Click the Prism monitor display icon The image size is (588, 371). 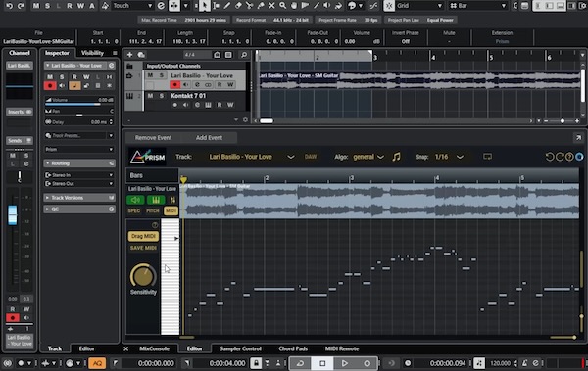click(x=487, y=157)
